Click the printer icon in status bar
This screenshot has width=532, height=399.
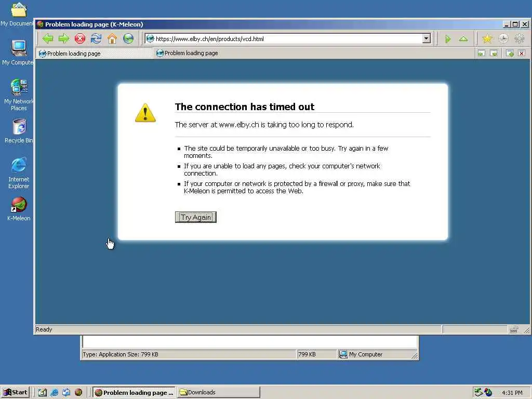pyautogui.click(x=514, y=329)
